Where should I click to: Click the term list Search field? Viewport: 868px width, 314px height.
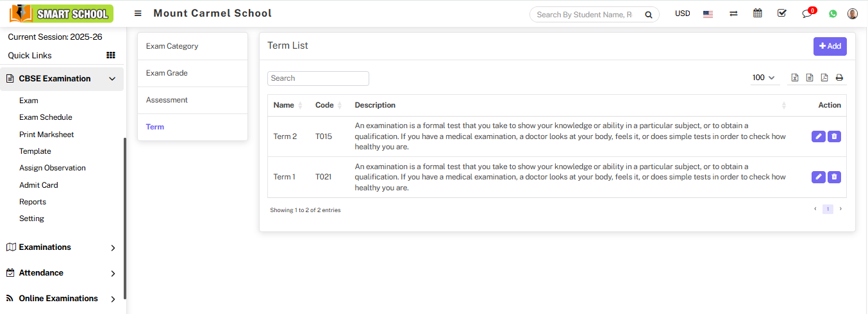coord(318,78)
